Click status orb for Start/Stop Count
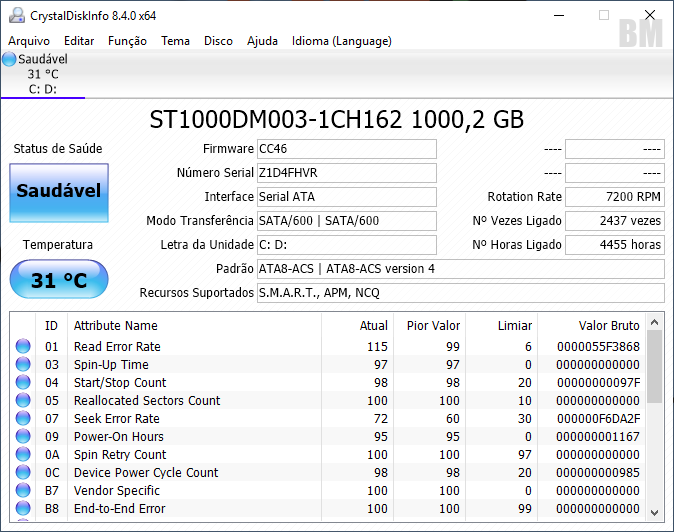 (23, 382)
